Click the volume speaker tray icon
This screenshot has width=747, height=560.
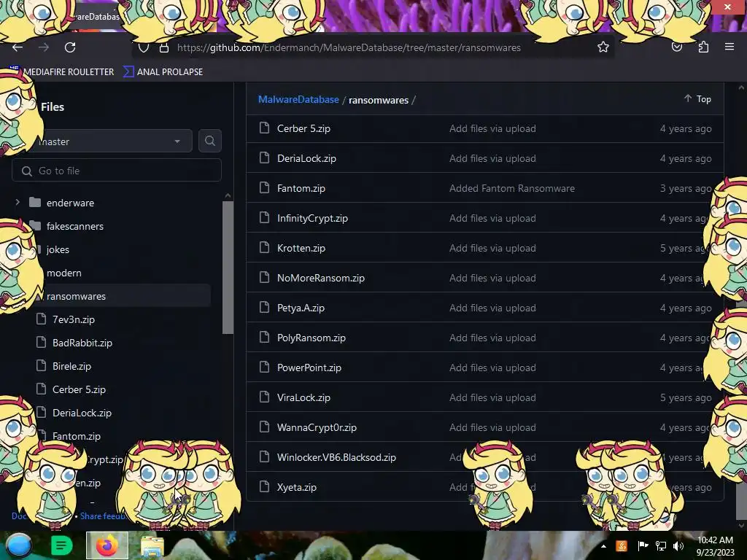pyautogui.click(x=678, y=546)
